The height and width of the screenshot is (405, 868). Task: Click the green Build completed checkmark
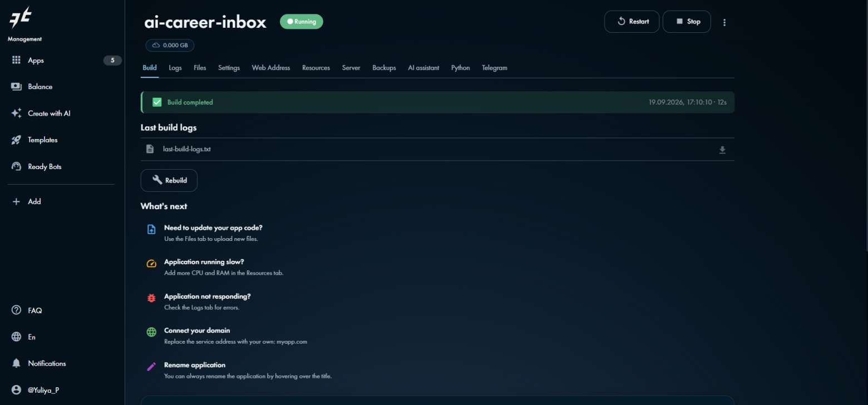[x=157, y=102]
